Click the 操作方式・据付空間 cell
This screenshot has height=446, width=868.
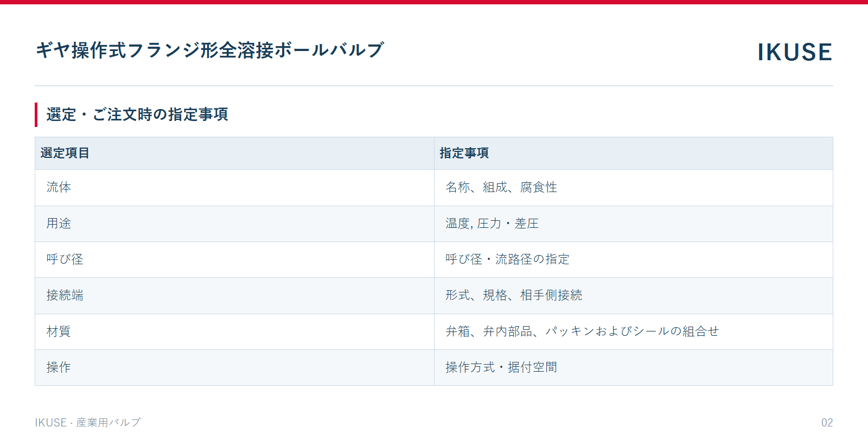coord(634,367)
